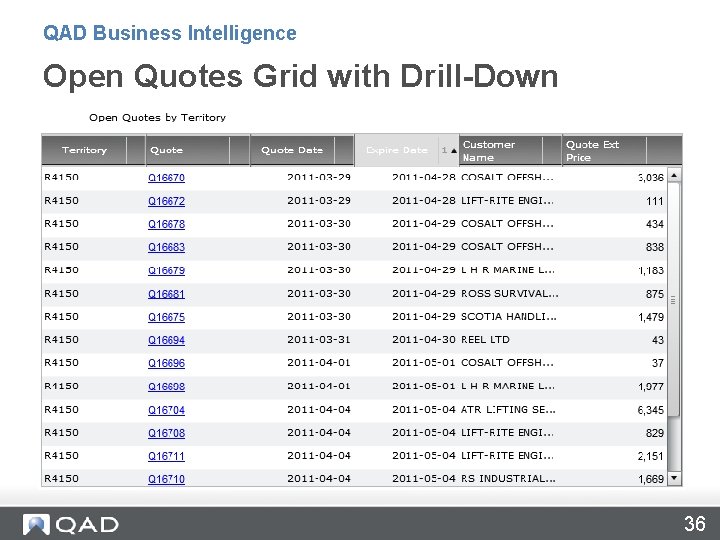
Task: Open quote Q16672 link
Action: (x=166, y=201)
